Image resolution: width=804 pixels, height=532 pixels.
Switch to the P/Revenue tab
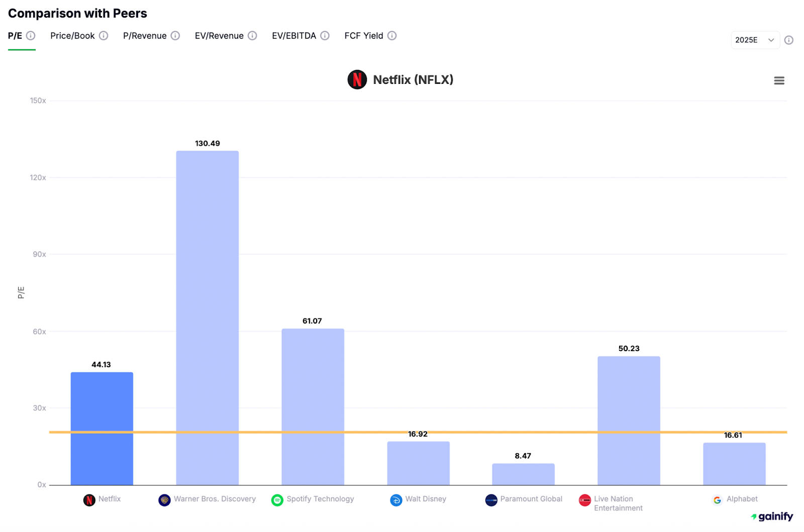coord(145,36)
